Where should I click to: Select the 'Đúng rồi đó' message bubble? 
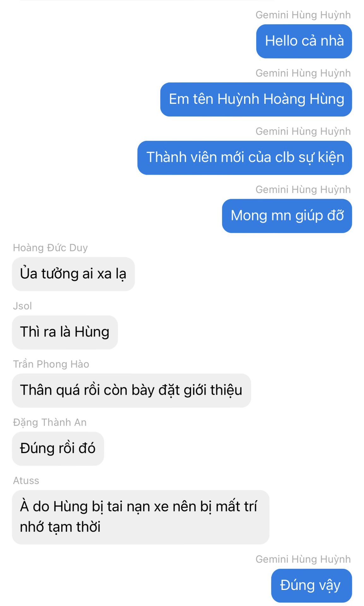[58, 449]
